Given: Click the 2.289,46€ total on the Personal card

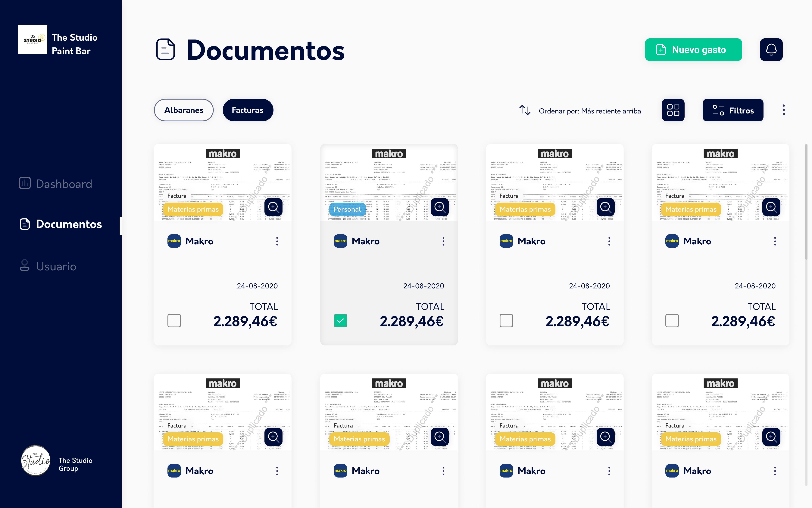Looking at the screenshot, I should (x=411, y=322).
